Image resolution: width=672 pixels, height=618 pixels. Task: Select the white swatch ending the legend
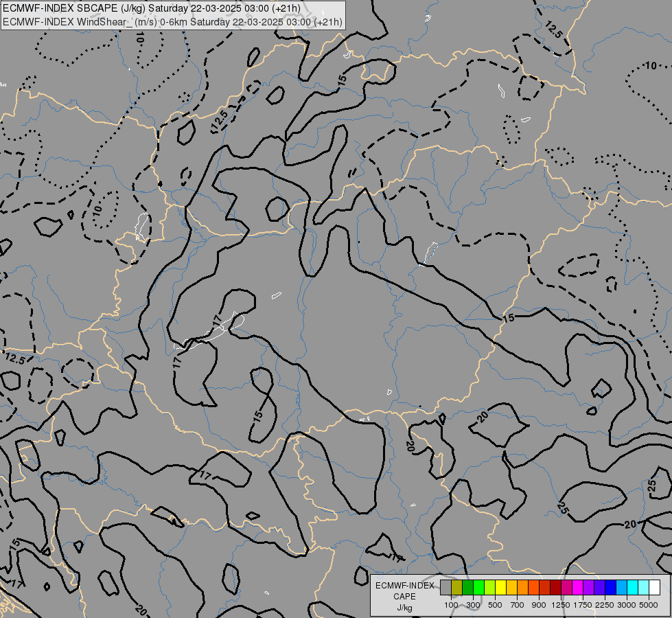655,587
